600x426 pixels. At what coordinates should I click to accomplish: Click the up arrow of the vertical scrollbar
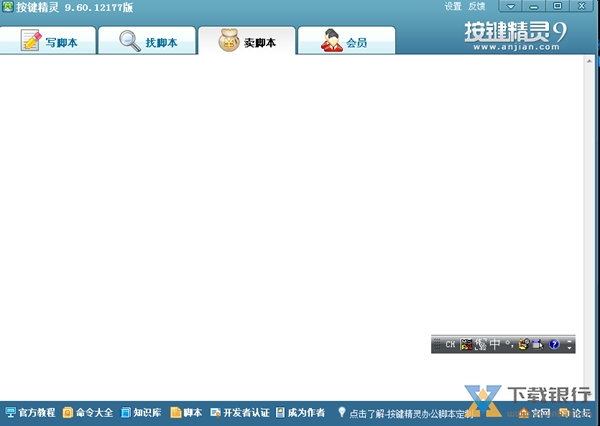point(589,61)
